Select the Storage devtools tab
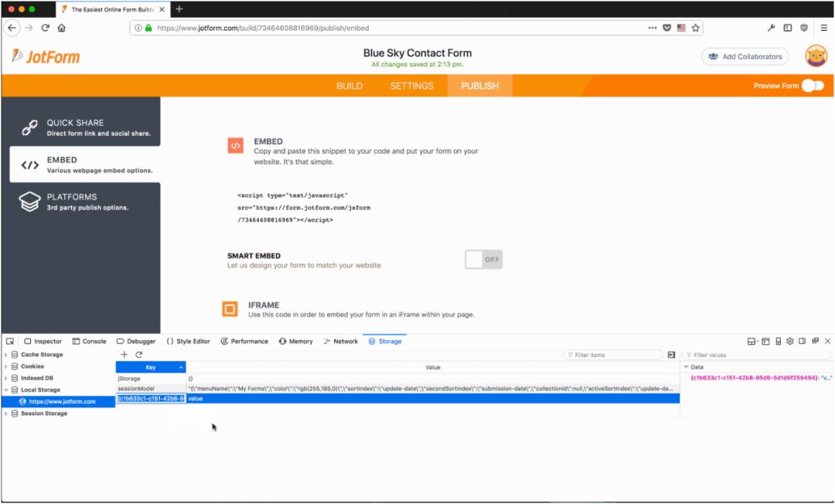This screenshot has height=504, width=835. 385,341
